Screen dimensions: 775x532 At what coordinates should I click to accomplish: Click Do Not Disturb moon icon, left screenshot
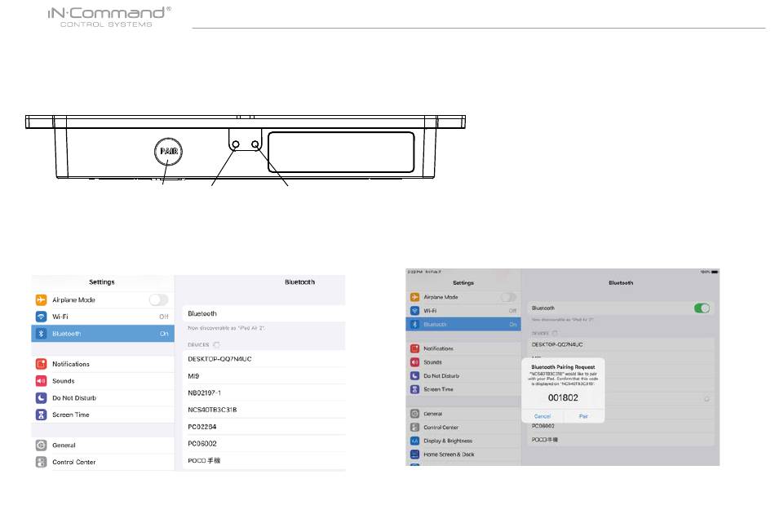pyautogui.click(x=41, y=397)
